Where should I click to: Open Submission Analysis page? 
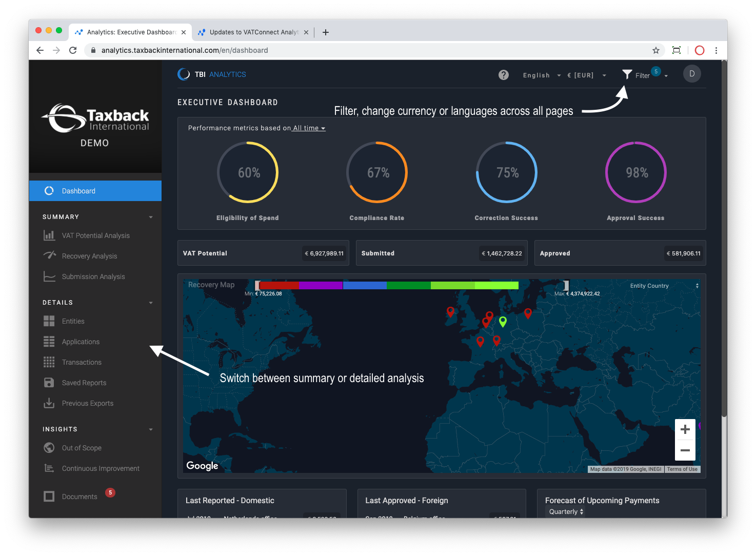coord(93,276)
